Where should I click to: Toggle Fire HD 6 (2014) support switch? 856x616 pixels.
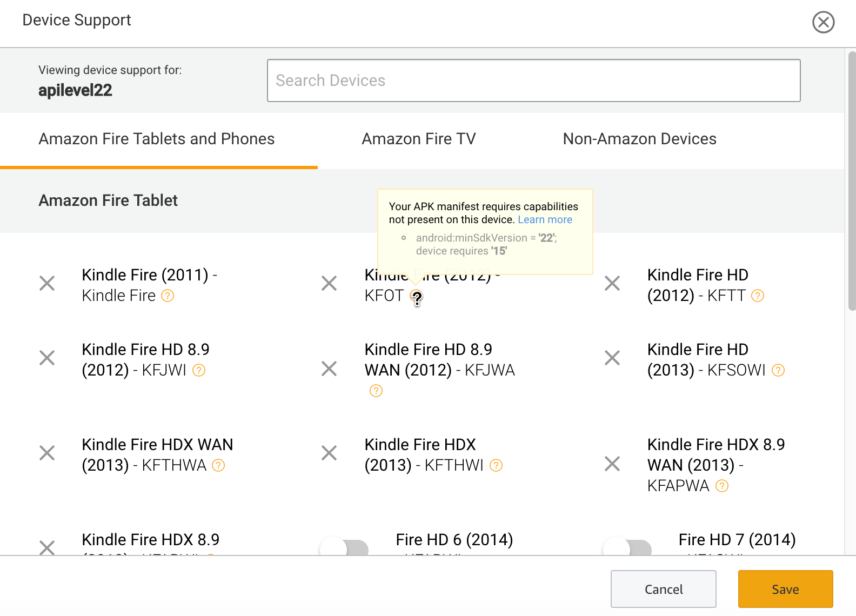[x=344, y=548]
